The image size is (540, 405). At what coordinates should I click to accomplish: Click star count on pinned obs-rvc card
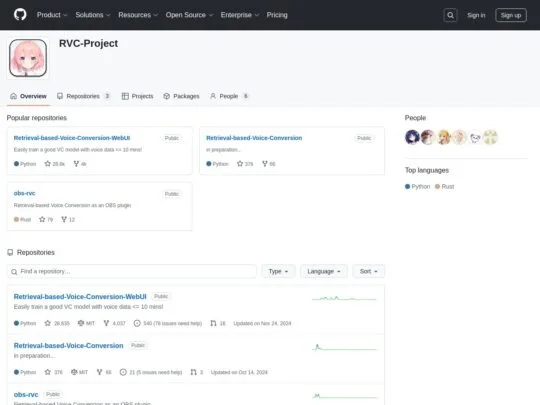[46, 219]
